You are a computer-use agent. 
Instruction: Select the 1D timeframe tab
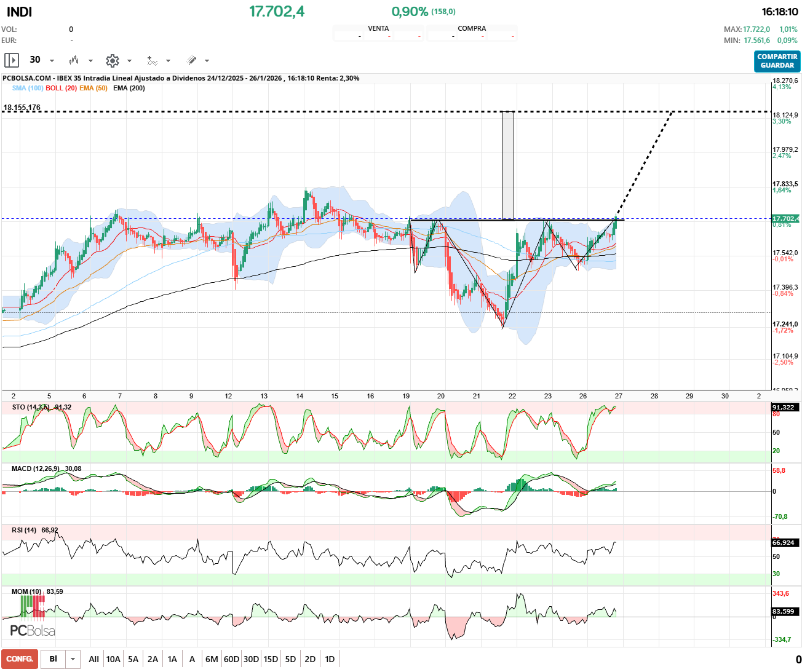(x=330, y=658)
